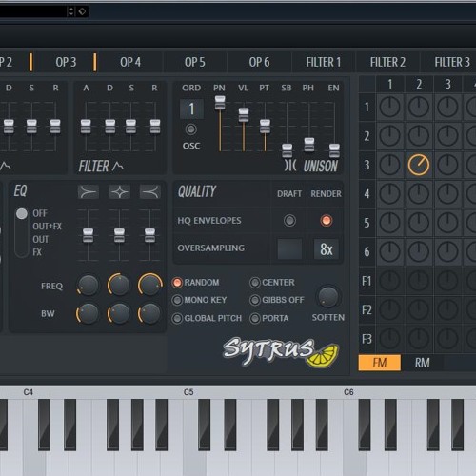Click the unison phase icon beside UNISON
476x476 pixels.
tap(290, 166)
